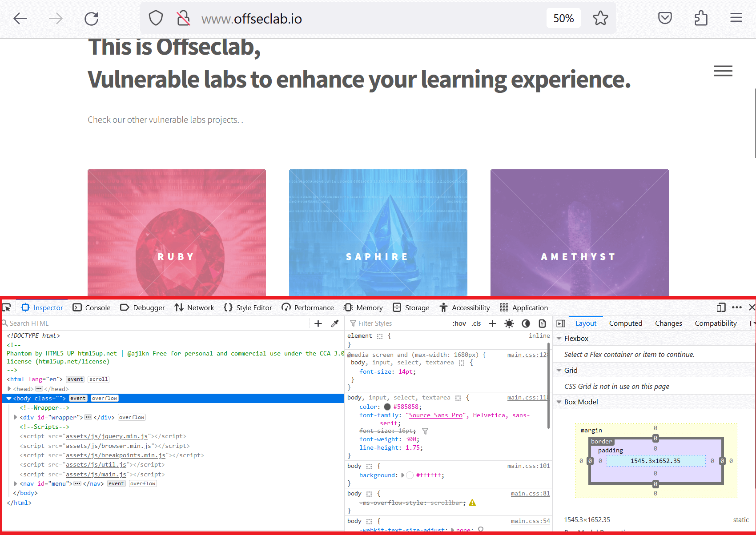Screen dimensions: 756x535
Task: Collapse the Box Model section
Action: [x=559, y=402]
